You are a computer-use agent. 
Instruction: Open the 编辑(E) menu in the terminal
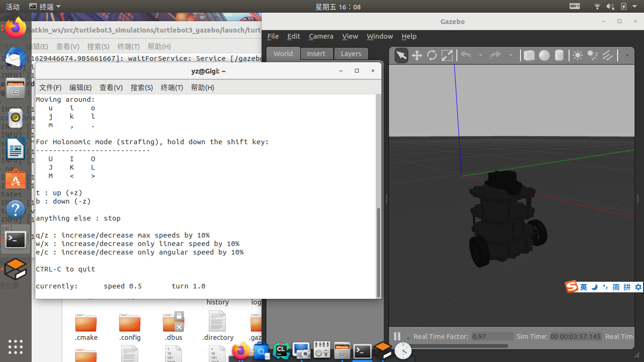point(80,87)
